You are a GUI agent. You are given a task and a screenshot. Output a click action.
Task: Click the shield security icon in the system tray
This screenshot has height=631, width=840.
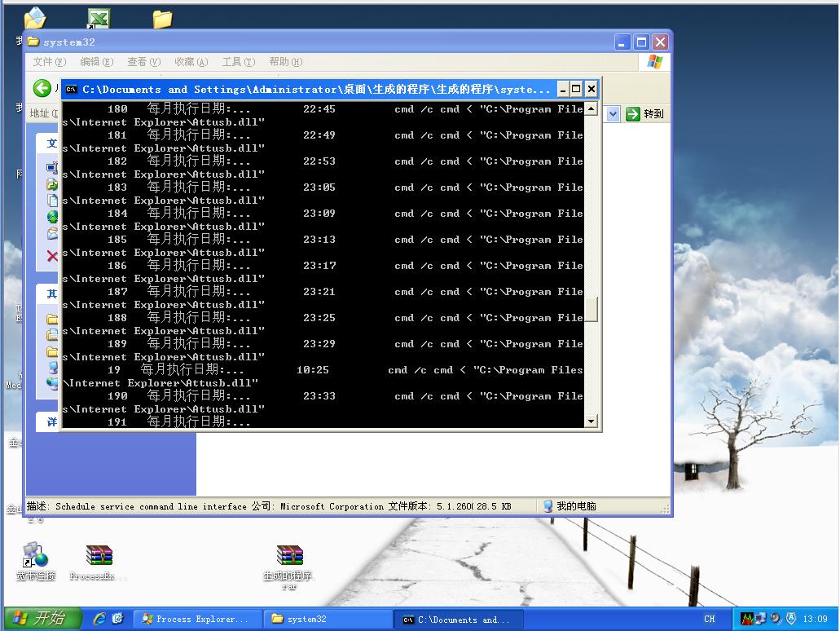(x=791, y=619)
